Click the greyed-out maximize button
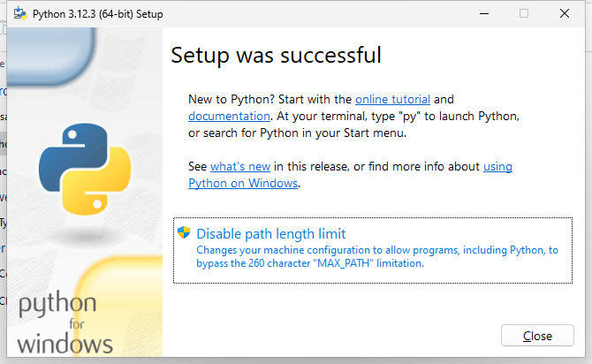This screenshot has height=364, width=592. 524,13
